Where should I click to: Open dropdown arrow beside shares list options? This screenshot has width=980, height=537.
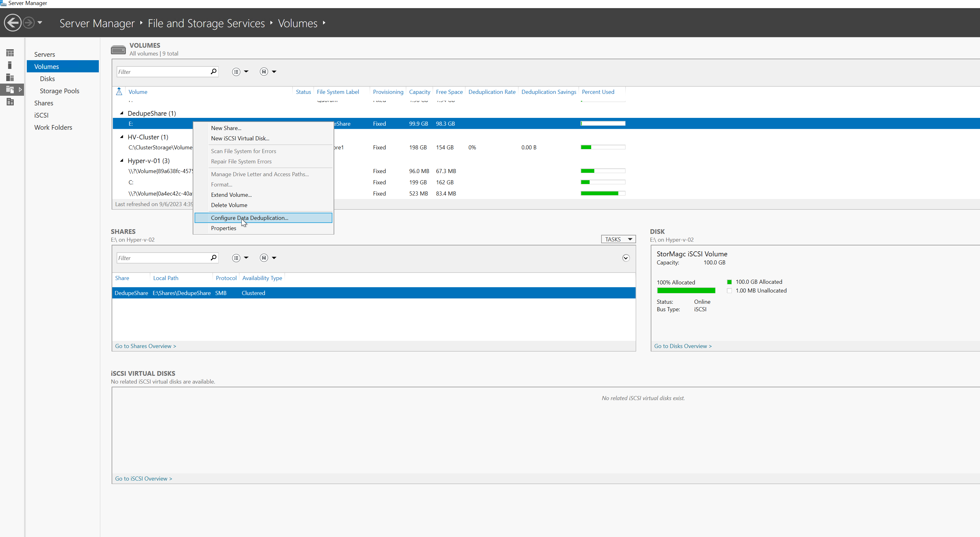pos(246,258)
